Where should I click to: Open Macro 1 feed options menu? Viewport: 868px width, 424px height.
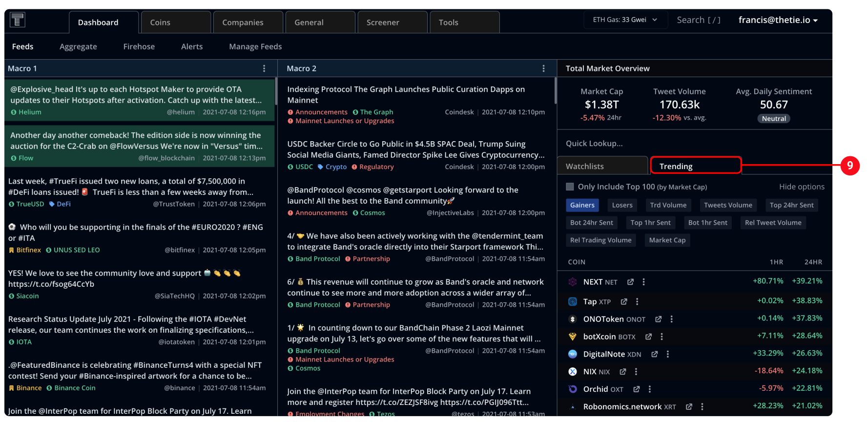coord(264,68)
